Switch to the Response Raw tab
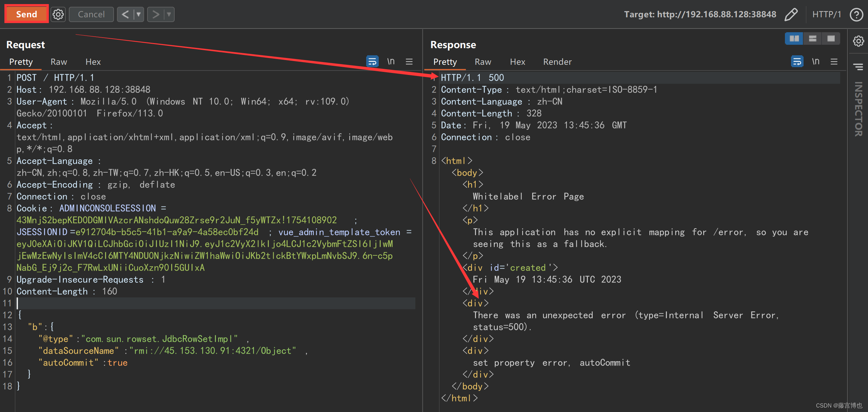This screenshot has height=412, width=868. (483, 62)
